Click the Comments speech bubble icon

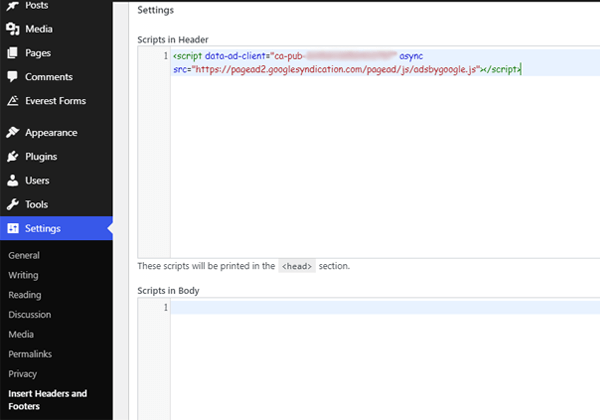tap(13, 77)
